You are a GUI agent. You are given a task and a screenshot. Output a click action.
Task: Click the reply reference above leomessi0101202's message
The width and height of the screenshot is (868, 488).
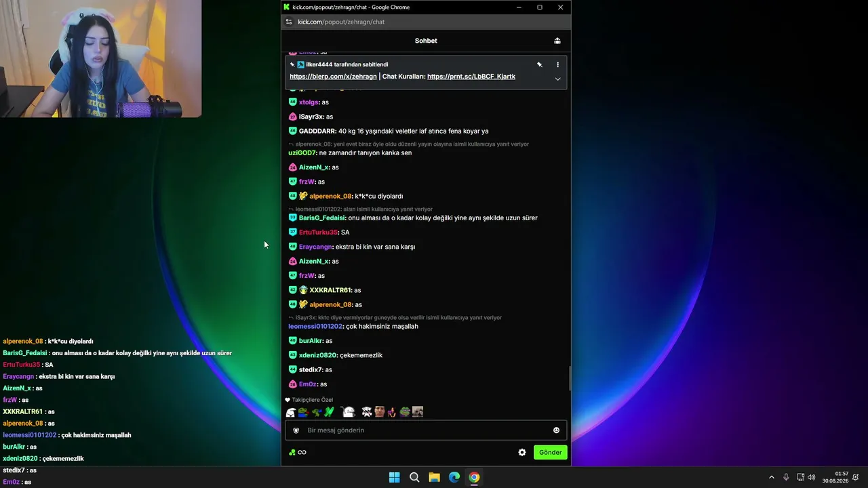[x=395, y=318]
